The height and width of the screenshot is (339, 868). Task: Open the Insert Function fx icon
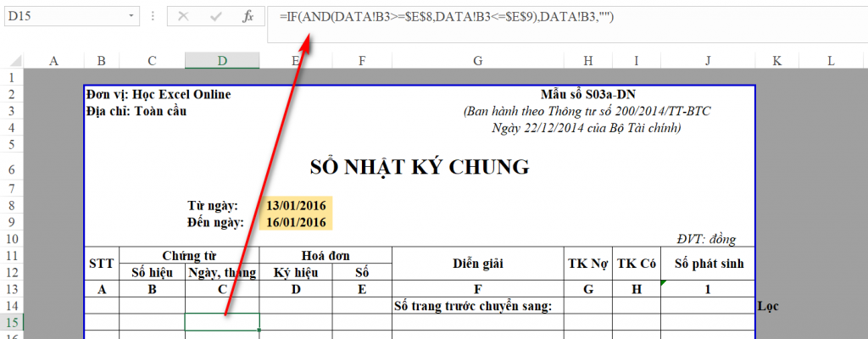click(x=248, y=17)
